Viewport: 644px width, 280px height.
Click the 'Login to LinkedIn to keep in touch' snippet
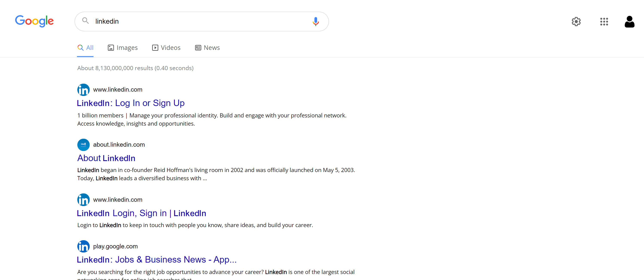point(195,225)
